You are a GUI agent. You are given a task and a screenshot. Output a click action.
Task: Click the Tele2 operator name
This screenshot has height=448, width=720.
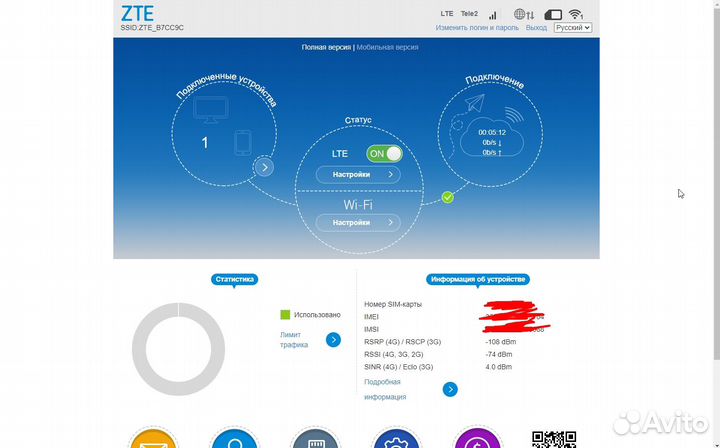tap(469, 14)
